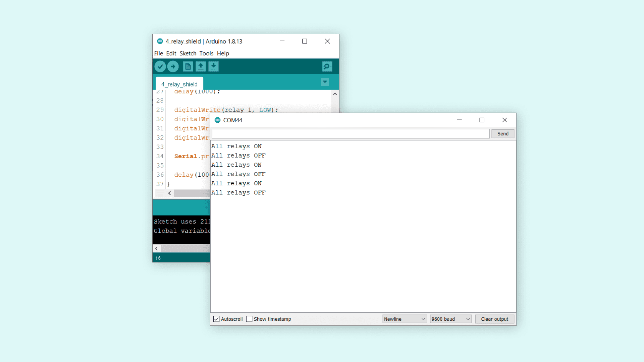Viewport: 644px width, 362px height.
Task: Enable Show timestamp checkbox
Action: (x=249, y=319)
